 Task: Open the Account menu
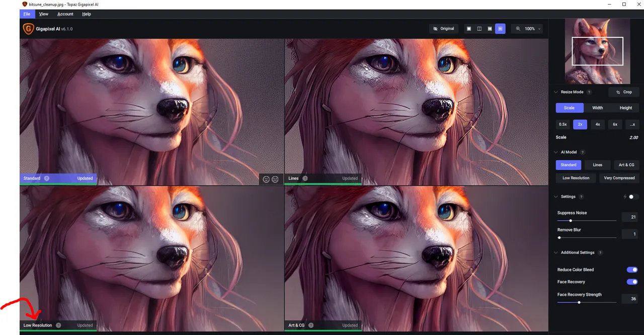click(65, 14)
